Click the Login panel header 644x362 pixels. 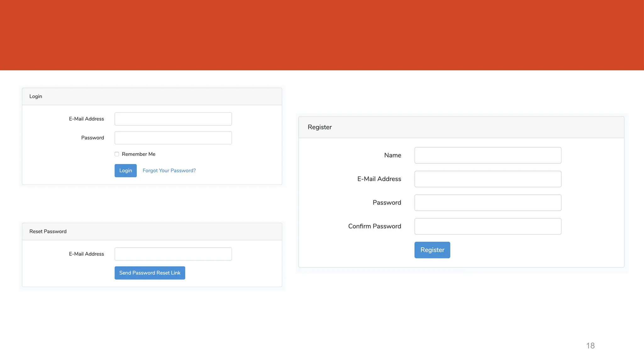point(152,96)
